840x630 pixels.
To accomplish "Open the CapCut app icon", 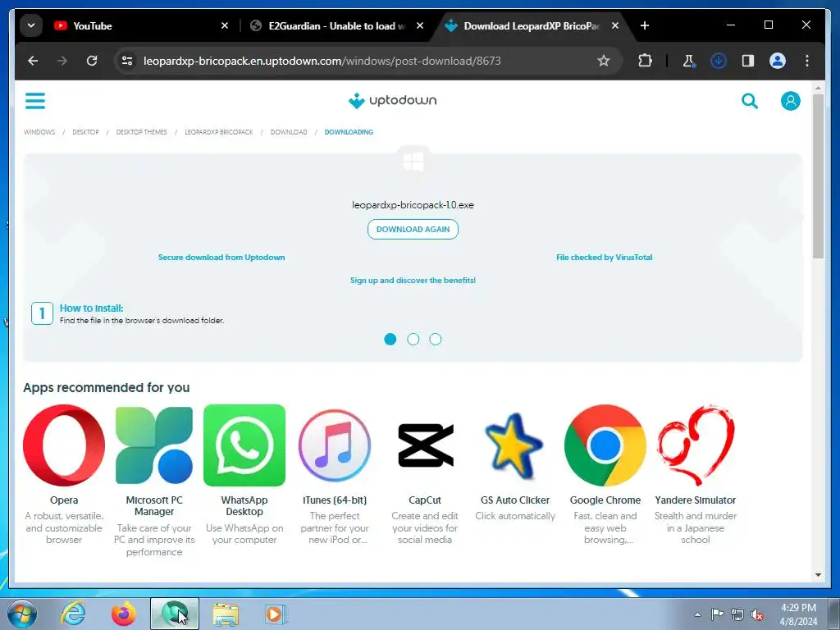I will click(x=426, y=445).
